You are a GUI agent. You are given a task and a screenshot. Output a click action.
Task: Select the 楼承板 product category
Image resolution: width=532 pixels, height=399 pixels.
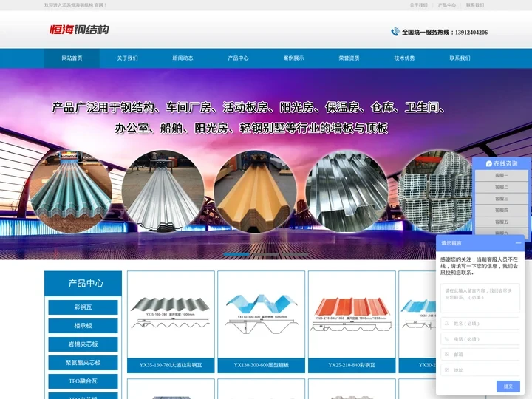(x=83, y=326)
